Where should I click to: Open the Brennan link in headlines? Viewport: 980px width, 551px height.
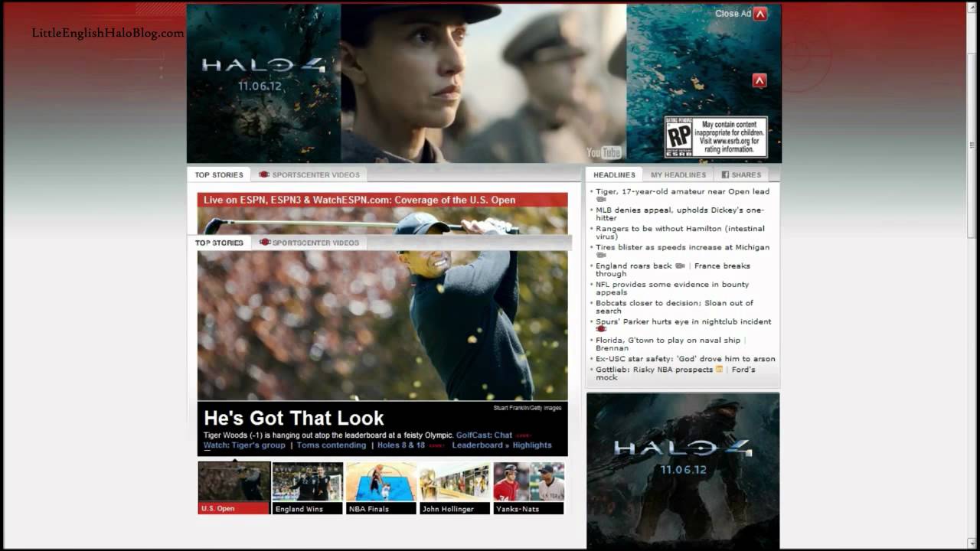(x=612, y=348)
